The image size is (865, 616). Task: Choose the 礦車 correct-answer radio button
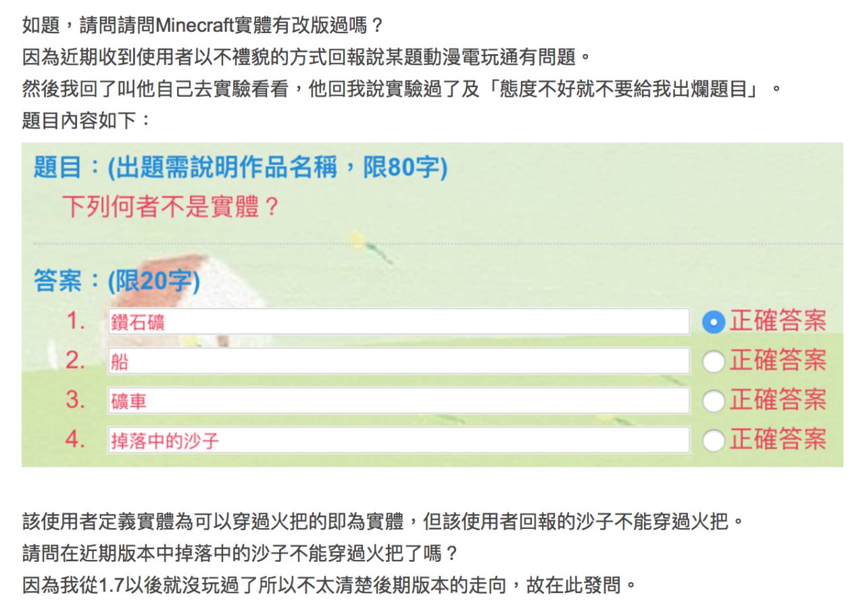[714, 402]
